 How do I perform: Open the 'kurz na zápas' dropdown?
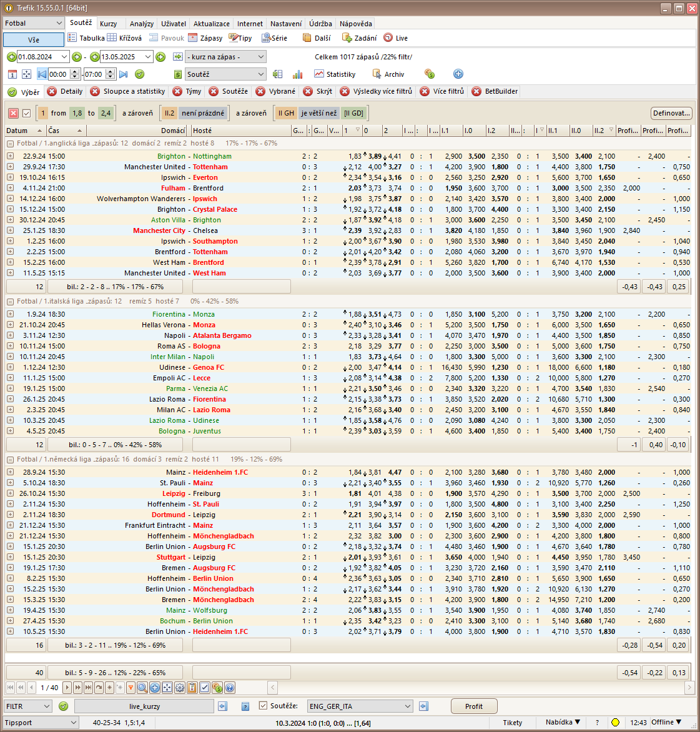(x=226, y=57)
